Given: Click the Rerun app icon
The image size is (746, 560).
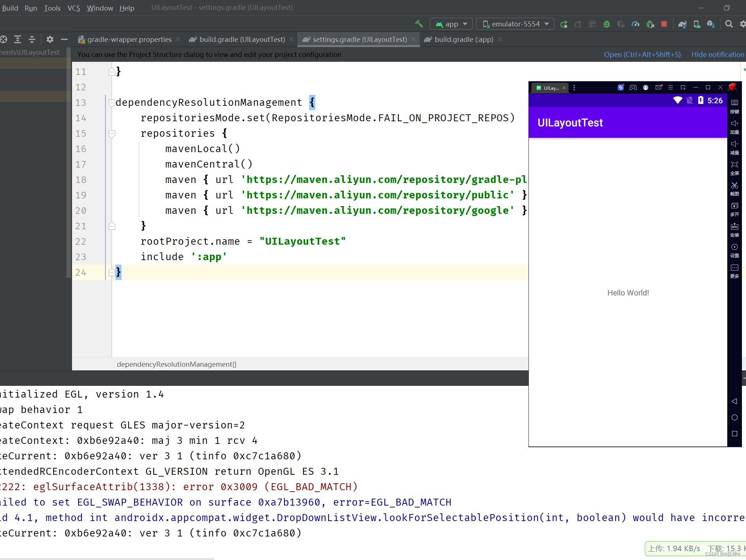Looking at the screenshot, I should click(564, 24).
